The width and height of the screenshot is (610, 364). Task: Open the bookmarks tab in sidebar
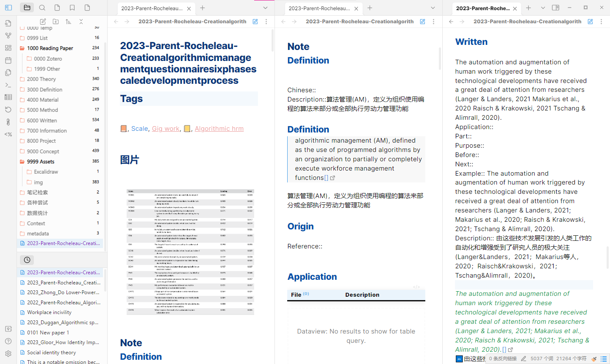(x=72, y=8)
